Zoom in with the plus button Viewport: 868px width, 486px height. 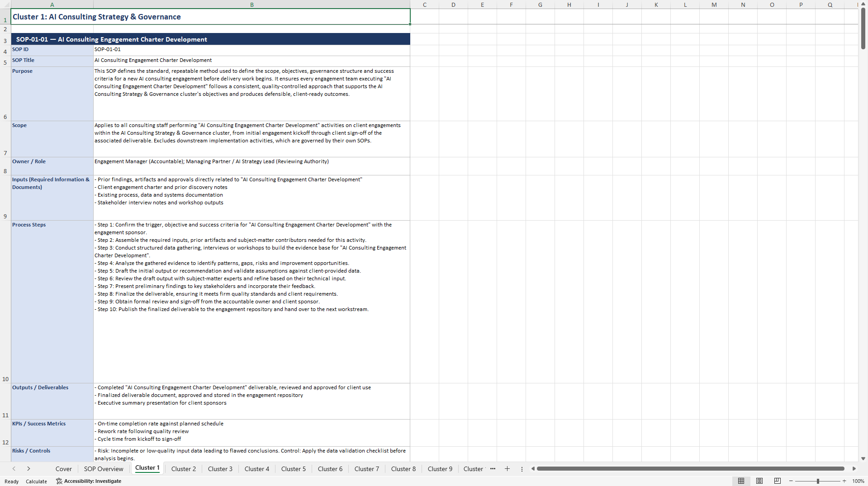(x=844, y=481)
